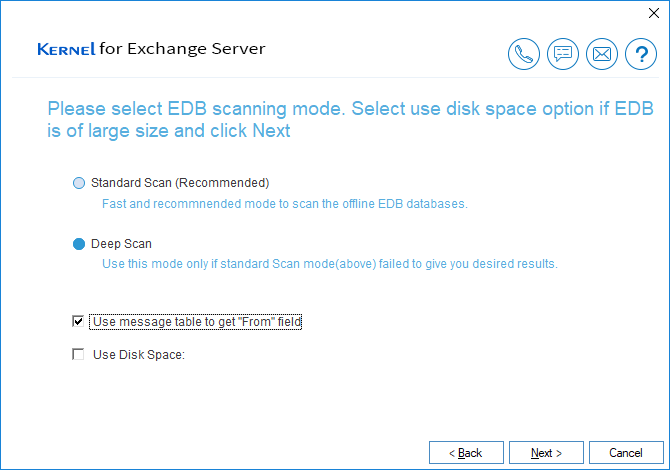Click the Kernel logo wordmark
The height and width of the screenshot is (470, 670).
tap(66, 49)
